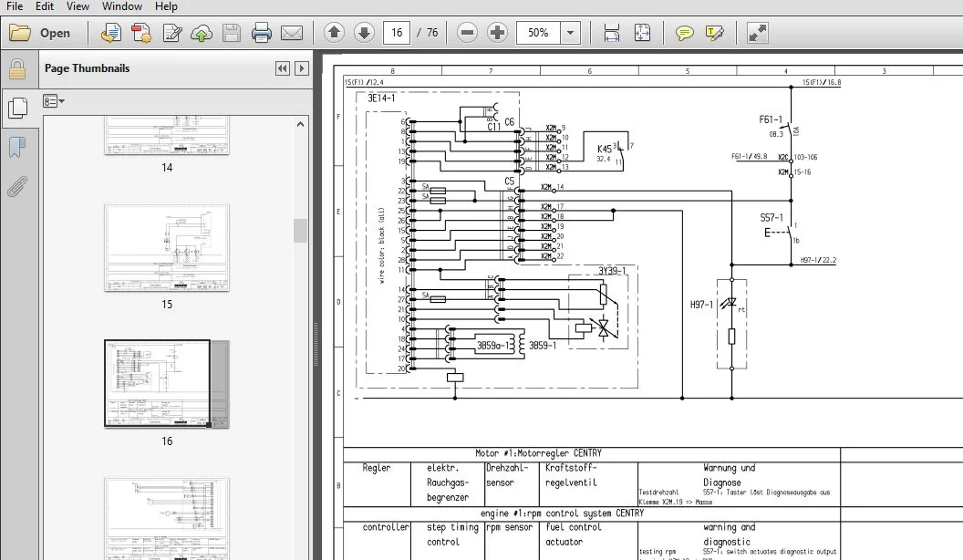Image resolution: width=963 pixels, height=560 pixels.
Task: Click the edit document pencil icon
Action: click(172, 33)
